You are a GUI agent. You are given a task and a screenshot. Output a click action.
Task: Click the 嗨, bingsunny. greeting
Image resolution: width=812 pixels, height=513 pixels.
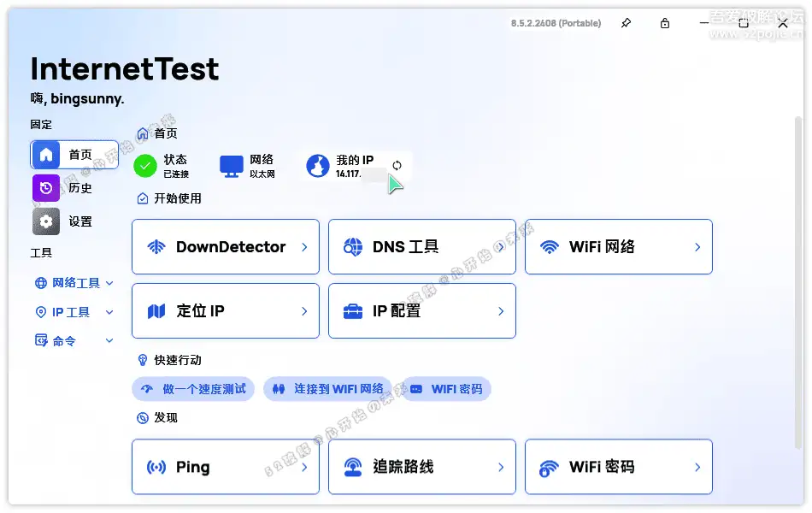coord(77,98)
